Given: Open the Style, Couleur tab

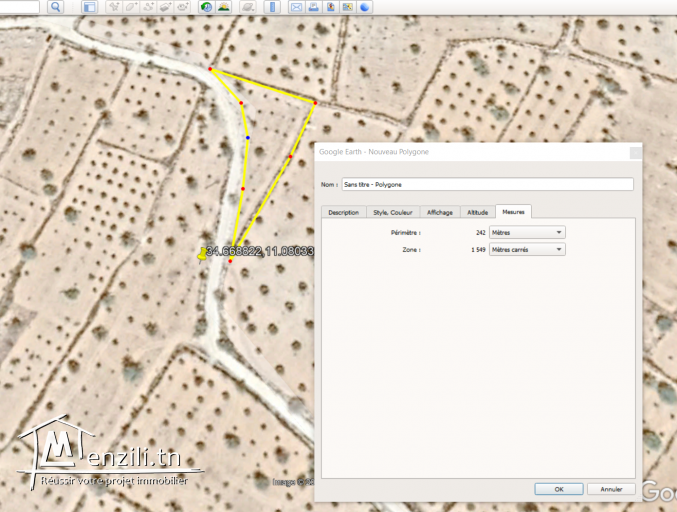Looking at the screenshot, I should click(x=392, y=212).
